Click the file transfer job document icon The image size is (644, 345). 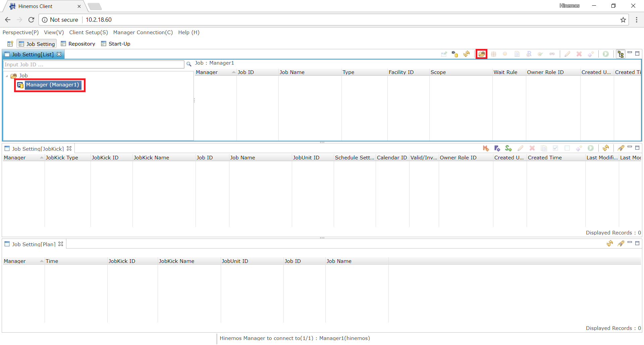pyautogui.click(x=517, y=54)
